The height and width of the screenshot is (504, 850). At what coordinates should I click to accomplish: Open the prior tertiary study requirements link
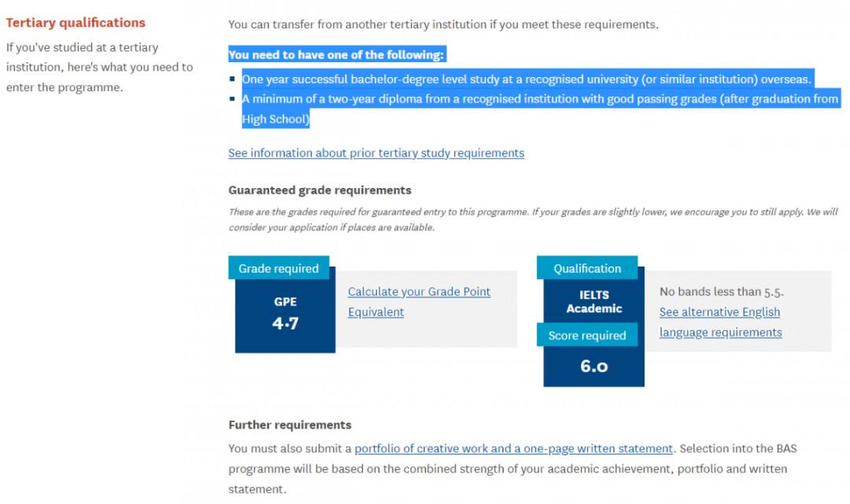tap(376, 153)
